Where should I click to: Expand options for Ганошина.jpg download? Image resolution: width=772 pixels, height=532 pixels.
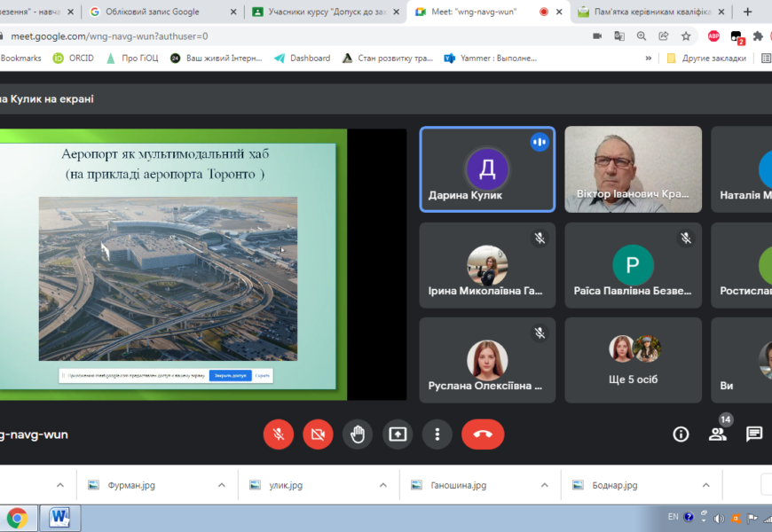pos(545,485)
